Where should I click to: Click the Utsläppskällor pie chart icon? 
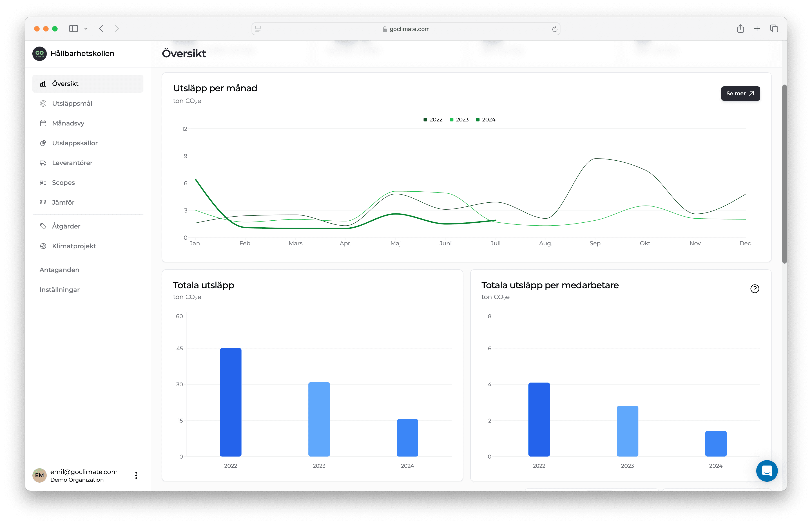click(x=43, y=143)
